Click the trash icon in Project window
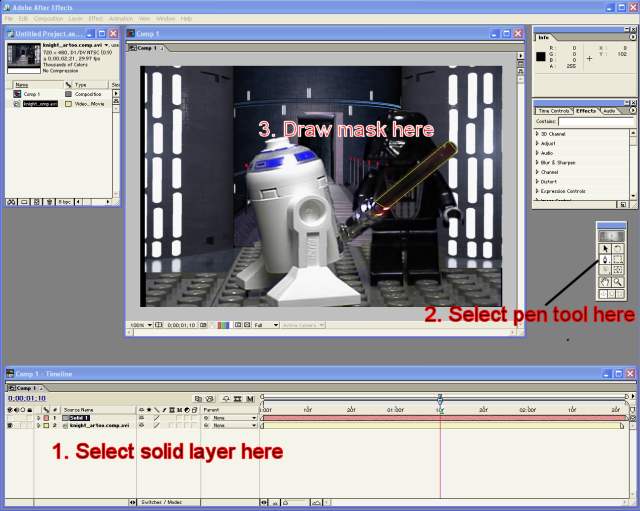Screen dimensions: 640x511 pyautogui.click(x=49, y=202)
